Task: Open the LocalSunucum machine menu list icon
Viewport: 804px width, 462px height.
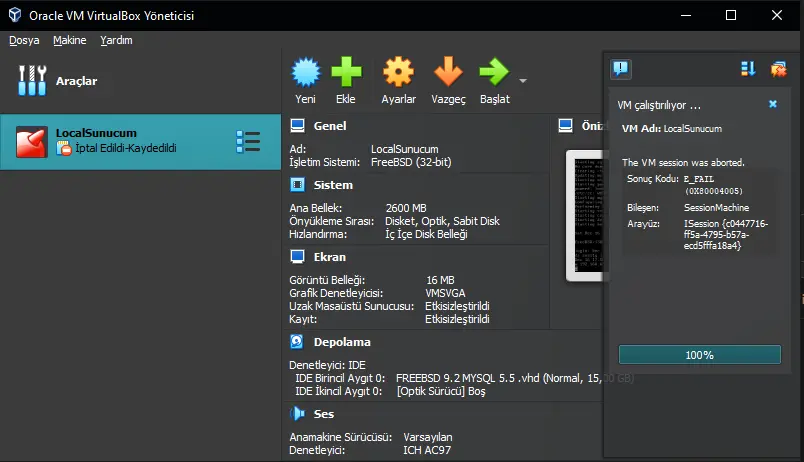Action: (248, 142)
